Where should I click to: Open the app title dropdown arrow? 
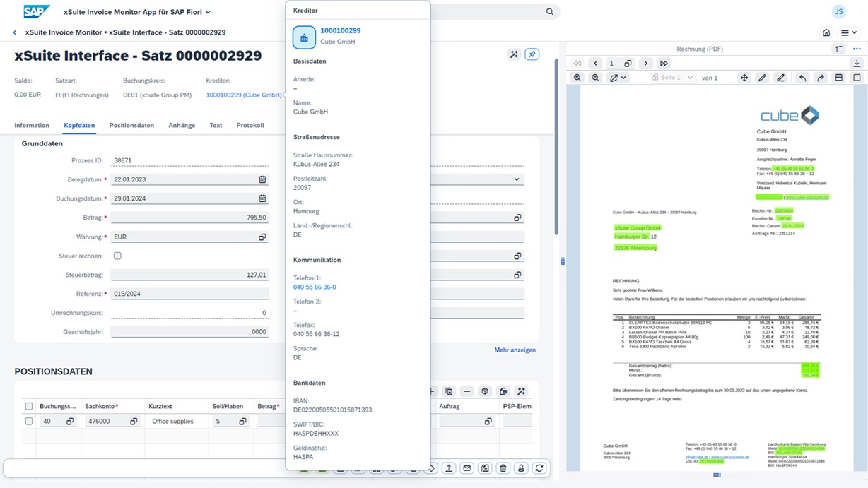pyautogui.click(x=208, y=12)
